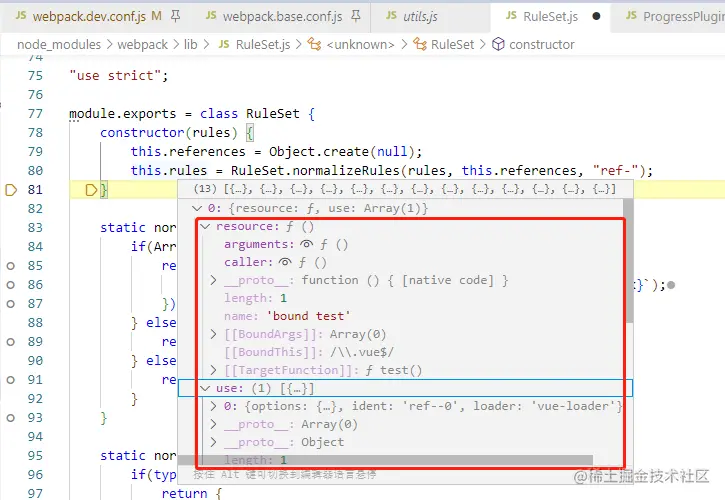Collapse the use: (1) node
Viewport: 725px width, 500px height.
206,389
